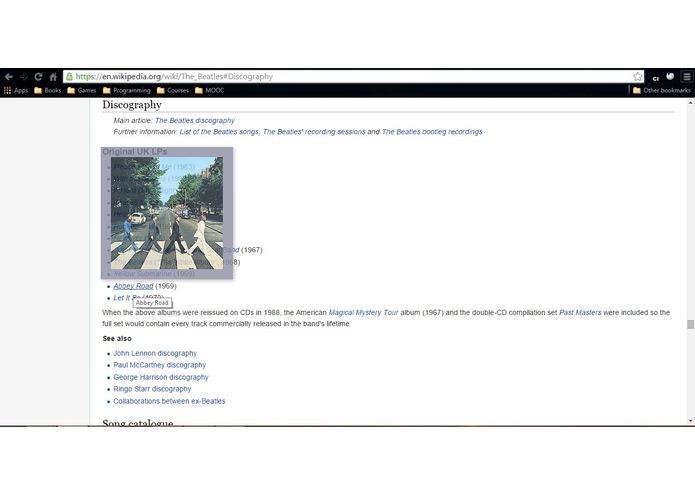The image size is (695, 494).
Task: Expand the Other bookmarks folder
Action: [662, 90]
